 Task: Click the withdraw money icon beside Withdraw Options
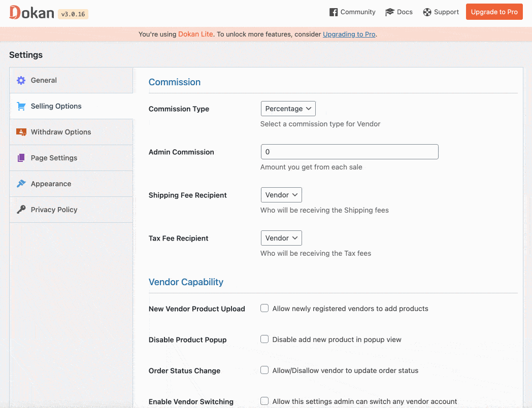21,131
